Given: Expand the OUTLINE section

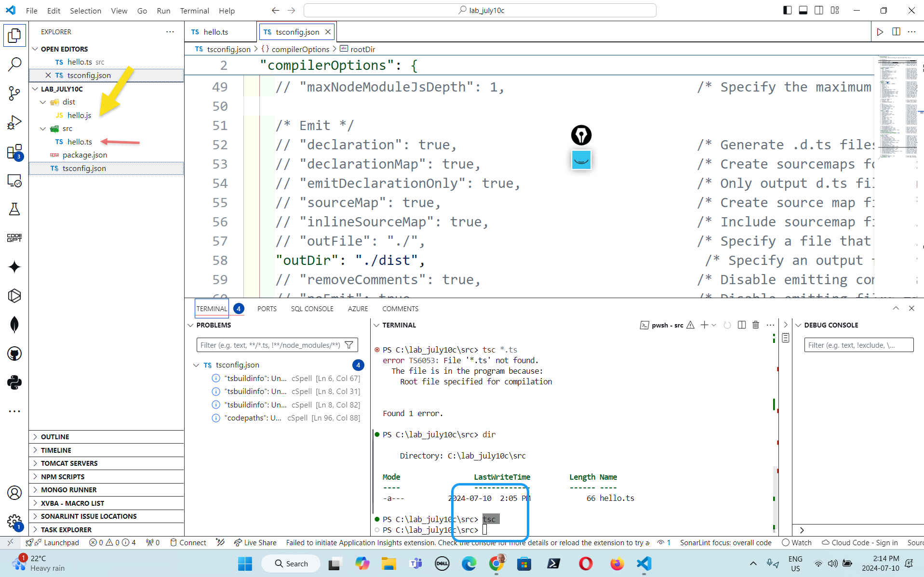Looking at the screenshot, I should click(55, 437).
